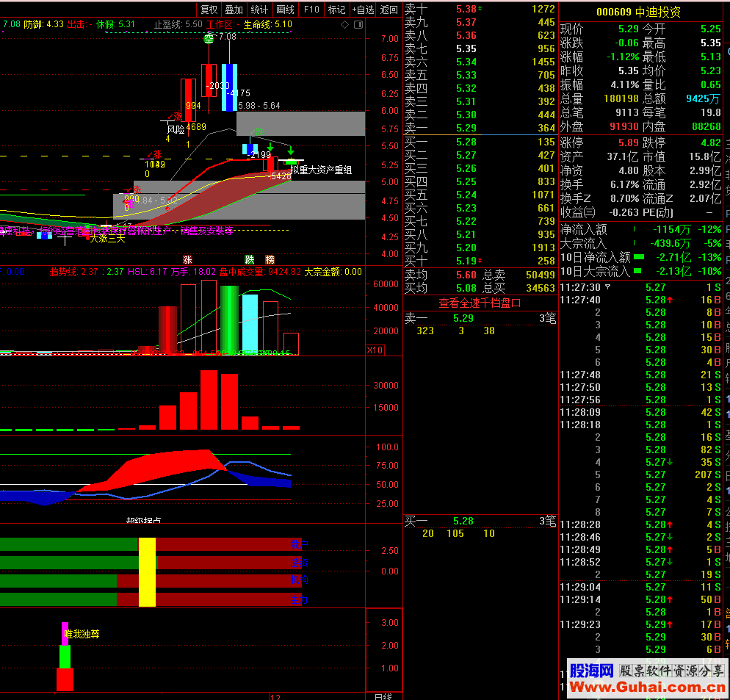Click the 涨停 price 5.89
This screenshot has height=700, width=730.
[x=629, y=142]
